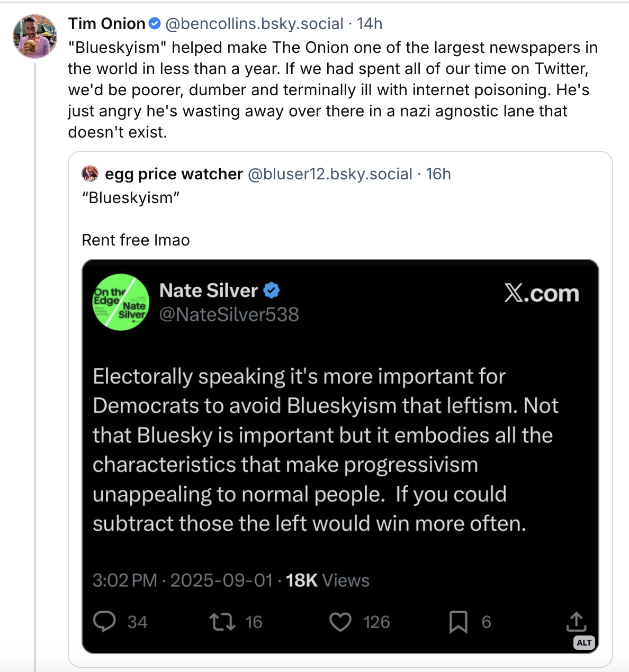The width and height of the screenshot is (629, 672).
Task: Click the blue verified badge next to Tim Onion
Action: pos(155,24)
